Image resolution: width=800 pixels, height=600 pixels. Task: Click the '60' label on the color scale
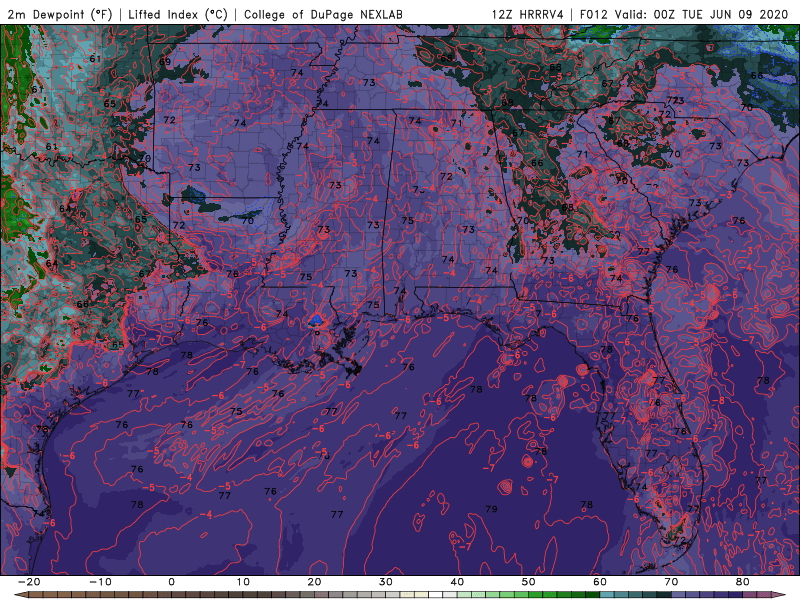[600, 582]
